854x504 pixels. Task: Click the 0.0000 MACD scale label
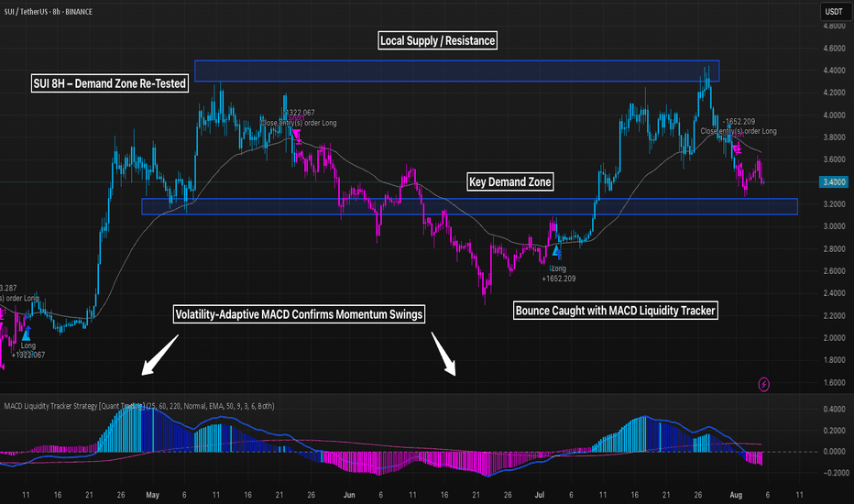click(834, 452)
